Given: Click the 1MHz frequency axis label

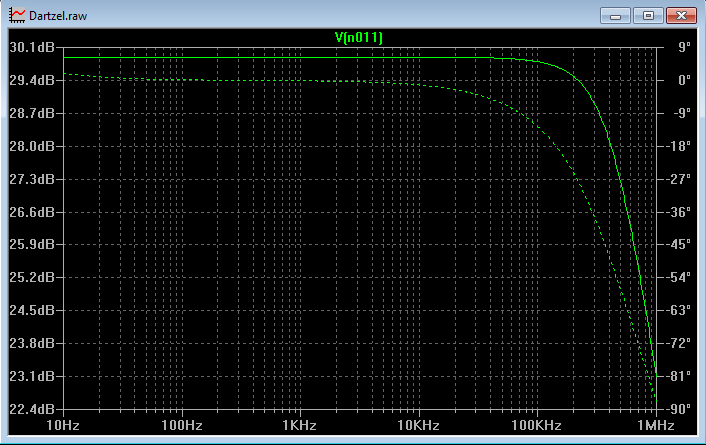Looking at the screenshot, I should 656,425.
